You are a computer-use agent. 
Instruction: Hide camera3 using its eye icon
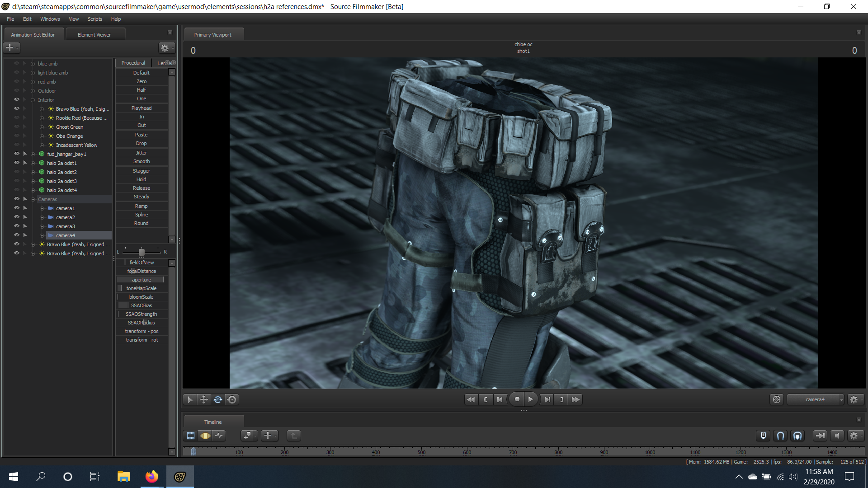pyautogui.click(x=17, y=226)
